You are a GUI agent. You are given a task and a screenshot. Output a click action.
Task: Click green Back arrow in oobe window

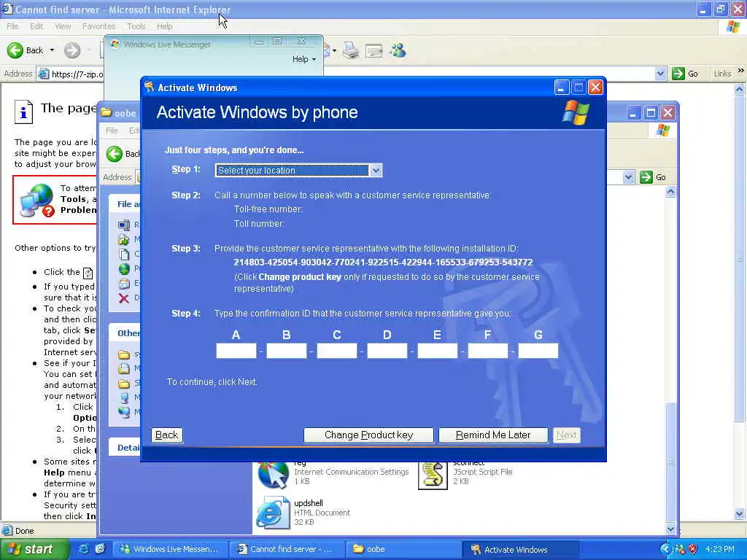pyautogui.click(x=115, y=154)
